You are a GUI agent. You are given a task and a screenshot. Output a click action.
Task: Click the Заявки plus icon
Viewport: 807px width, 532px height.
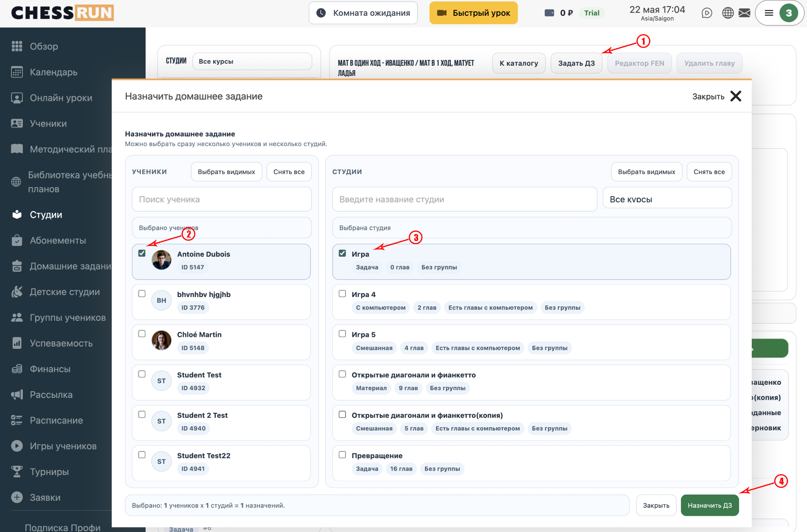tap(17, 497)
